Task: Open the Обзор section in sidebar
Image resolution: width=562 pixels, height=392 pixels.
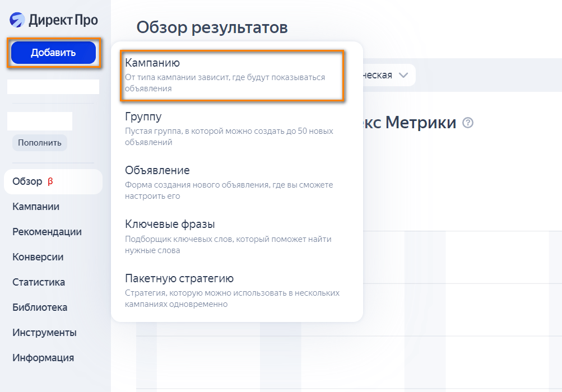Action: 27,181
